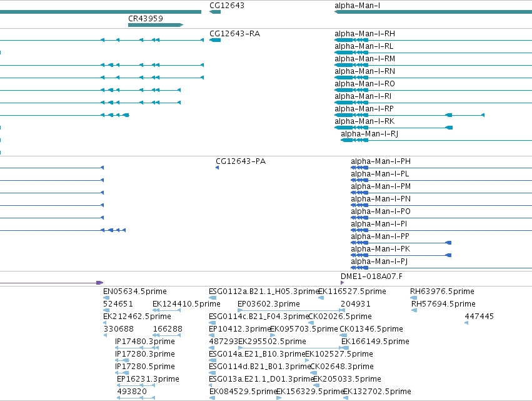The width and height of the screenshot is (532, 401).
Task: Select EST EK212462.5prime
Action: coord(137,317)
